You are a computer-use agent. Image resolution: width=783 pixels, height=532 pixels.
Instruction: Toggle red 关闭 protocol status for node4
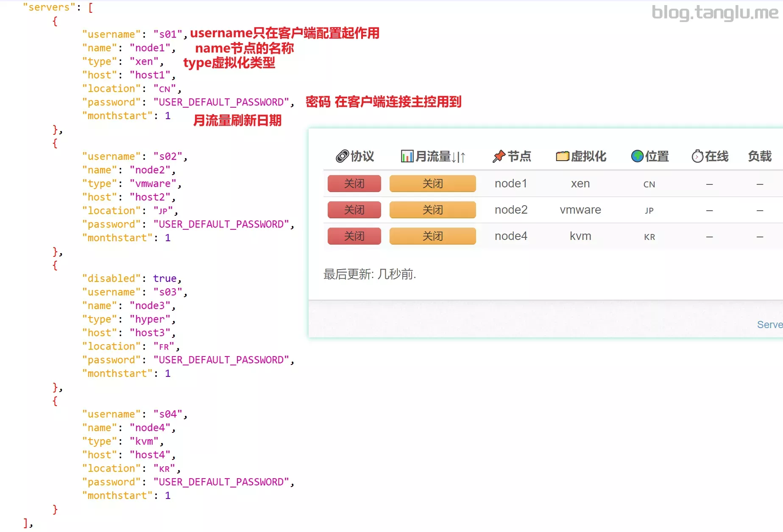[354, 236]
